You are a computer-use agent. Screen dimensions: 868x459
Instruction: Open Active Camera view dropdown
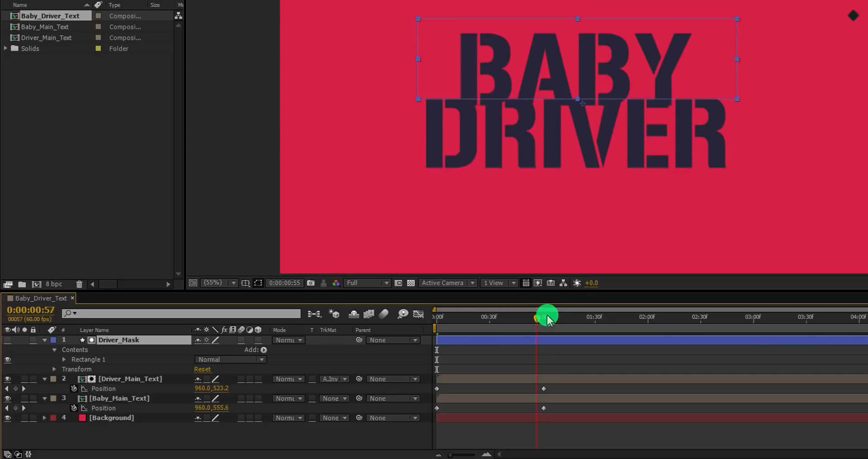pyautogui.click(x=448, y=283)
